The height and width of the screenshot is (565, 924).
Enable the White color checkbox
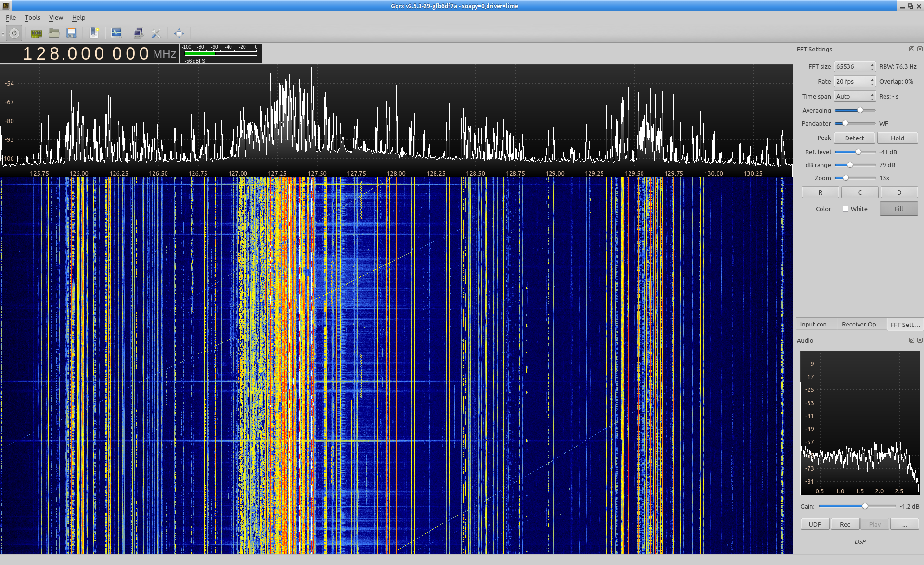[846, 209]
